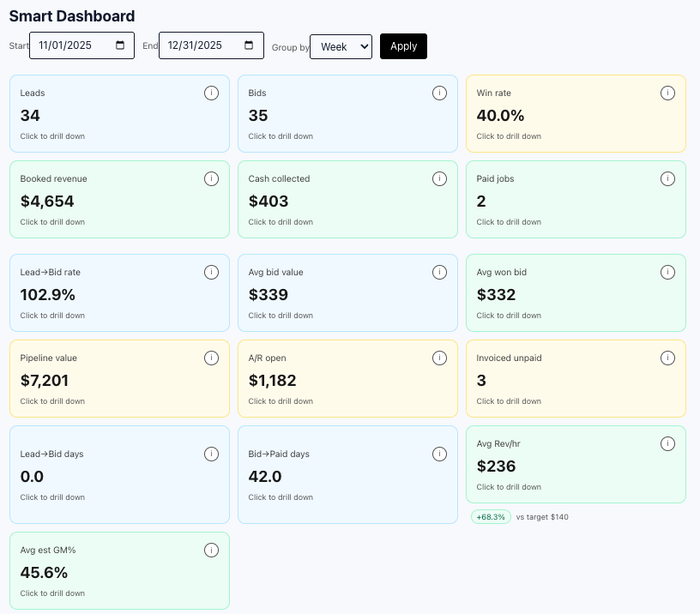This screenshot has width=700, height=614.
Task: Click the Avg won bid info icon
Action: (x=667, y=272)
